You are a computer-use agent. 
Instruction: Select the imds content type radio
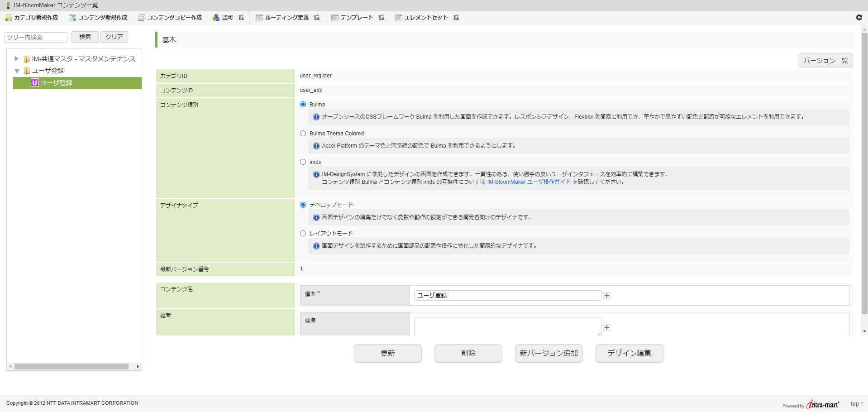click(x=303, y=162)
